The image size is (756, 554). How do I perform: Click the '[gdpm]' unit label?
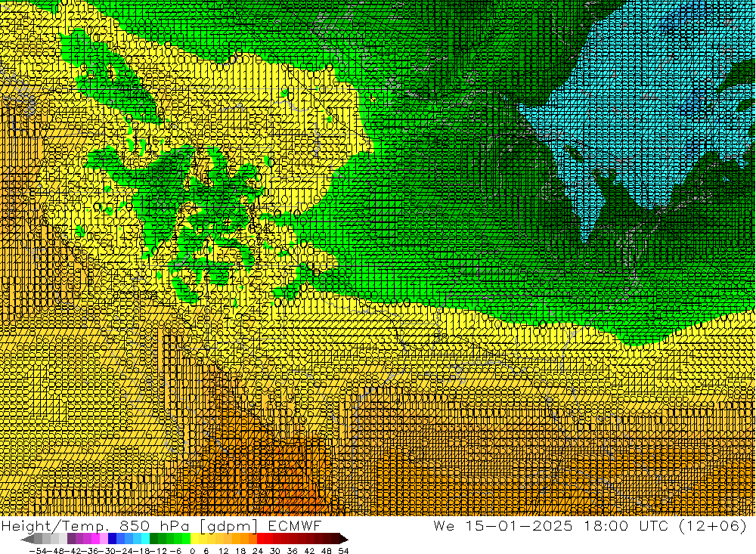(x=229, y=526)
